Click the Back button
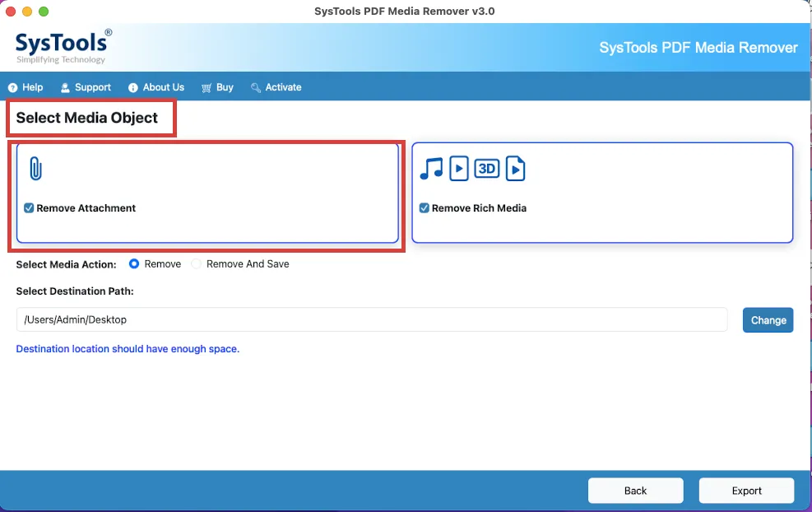The height and width of the screenshot is (512, 812). [x=635, y=491]
